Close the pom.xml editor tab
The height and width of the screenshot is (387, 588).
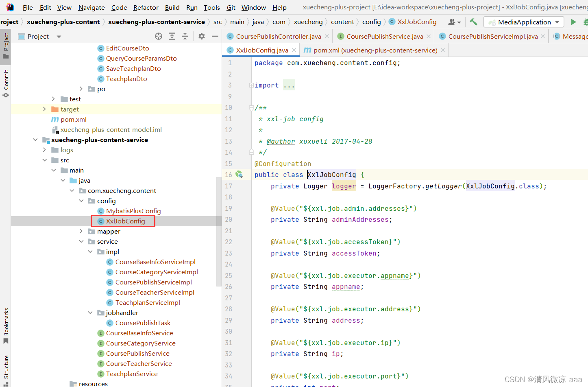[443, 50]
